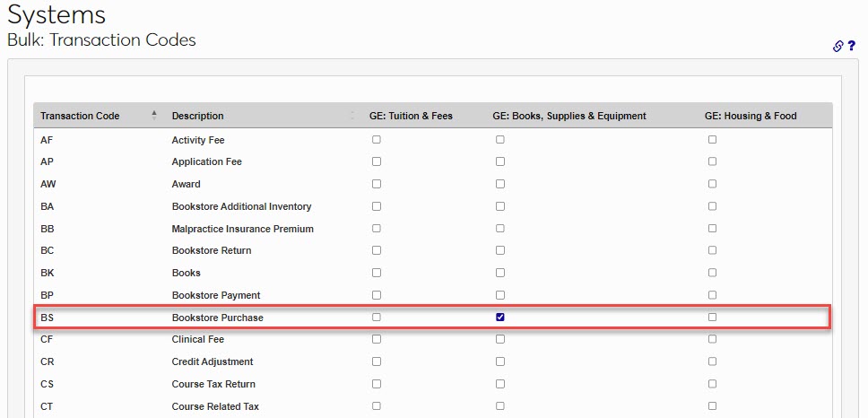Enable Housing & Food for Award row
Viewport: 868px width, 418px height.
tap(712, 184)
